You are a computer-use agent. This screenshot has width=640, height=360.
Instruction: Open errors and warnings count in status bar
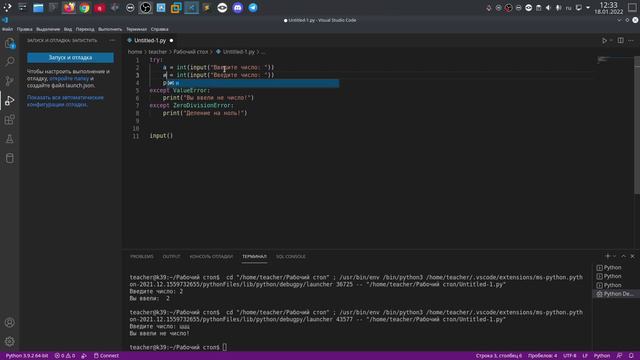(x=64, y=356)
